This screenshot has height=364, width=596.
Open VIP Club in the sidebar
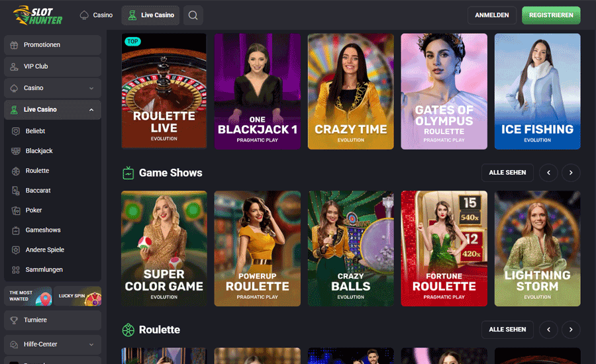tap(53, 66)
